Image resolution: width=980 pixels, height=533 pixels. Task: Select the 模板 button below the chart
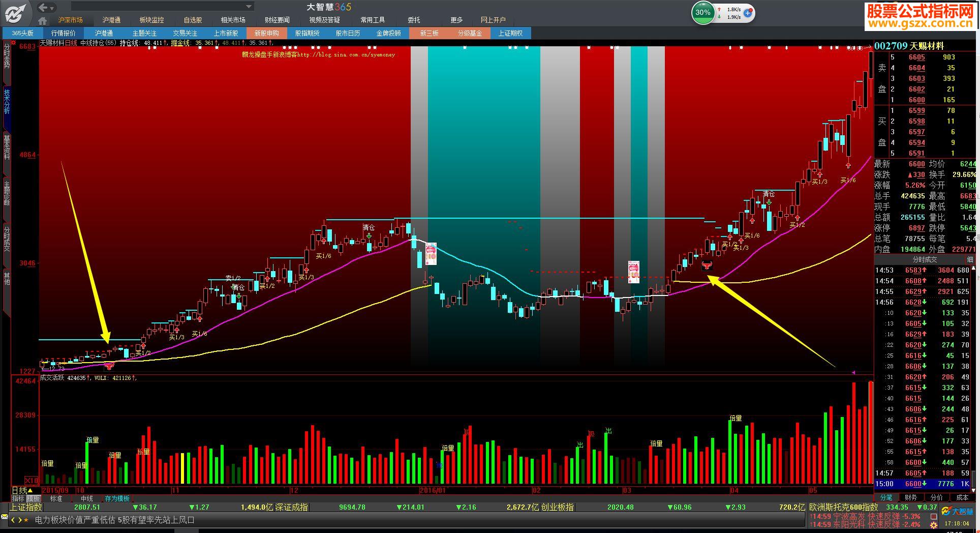point(34,499)
